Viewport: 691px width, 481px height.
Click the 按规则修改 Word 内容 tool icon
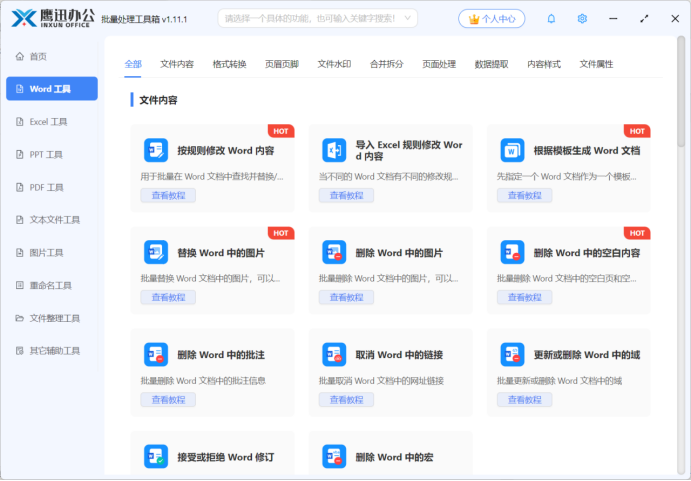tap(155, 150)
